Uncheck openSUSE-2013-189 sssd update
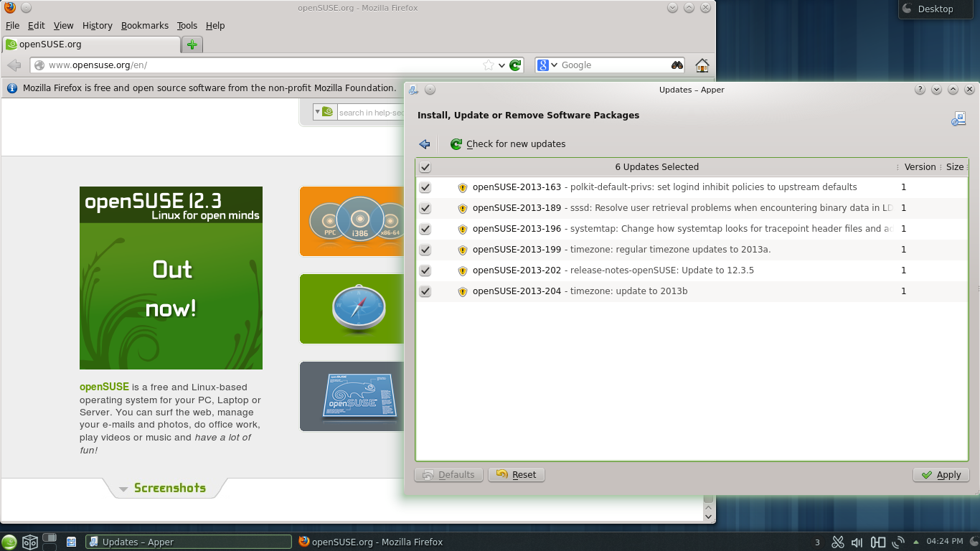This screenshot has width=980, height=551. (x=425, y=208)
